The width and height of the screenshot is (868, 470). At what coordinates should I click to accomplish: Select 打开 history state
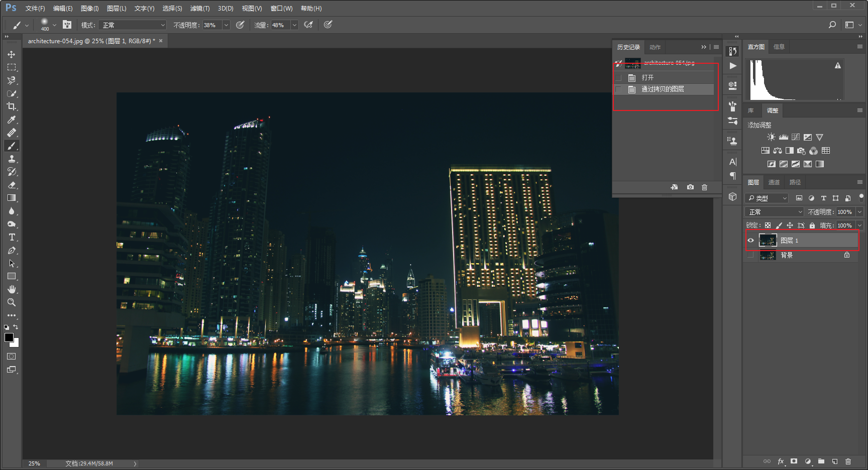[664, 78]
